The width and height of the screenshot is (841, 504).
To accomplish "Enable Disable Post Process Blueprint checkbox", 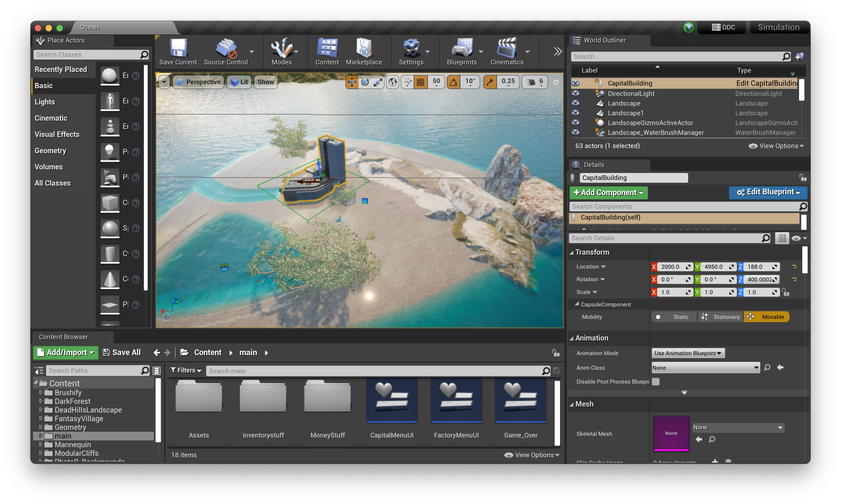I will pos(656,381).
